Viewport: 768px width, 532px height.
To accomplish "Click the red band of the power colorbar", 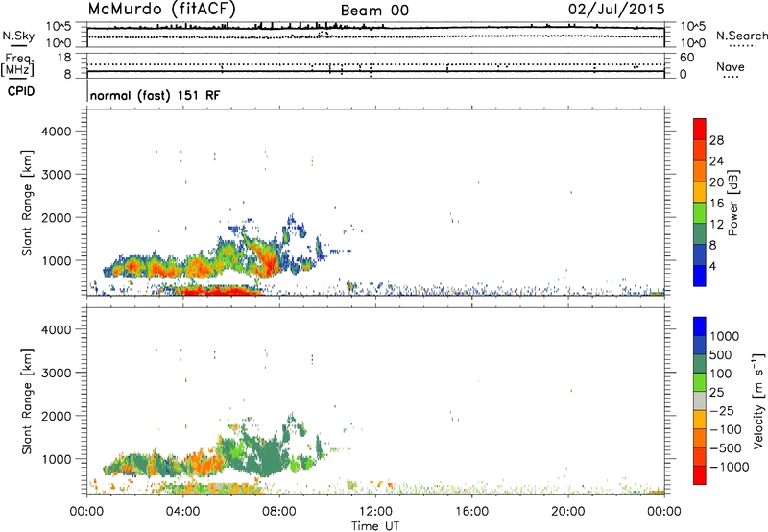I will tap(700, 129).
